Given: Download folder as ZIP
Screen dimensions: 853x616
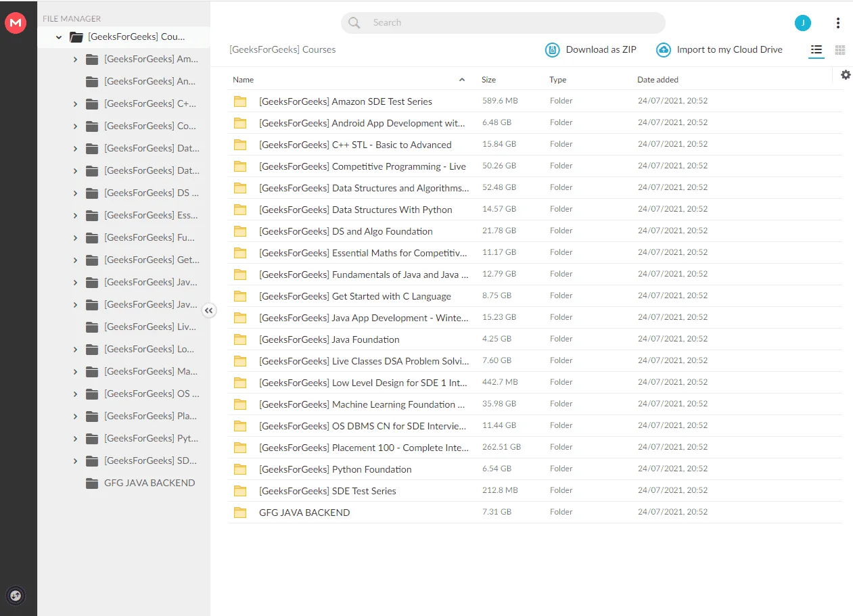Looking at the screenshot, I should pos(591,50).
